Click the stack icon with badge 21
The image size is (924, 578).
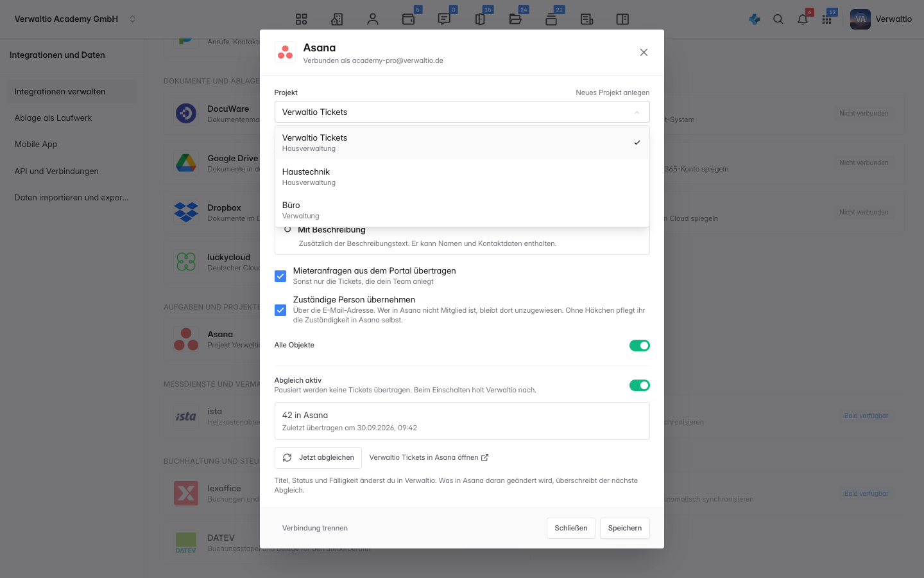[551, 19]
